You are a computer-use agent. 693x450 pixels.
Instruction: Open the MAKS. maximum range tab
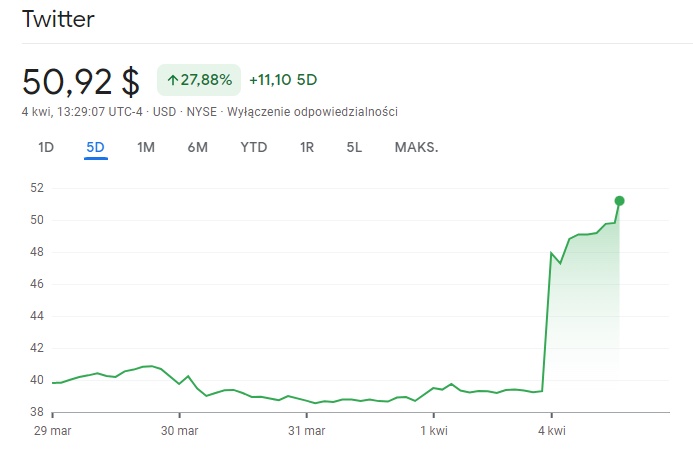click(416, 148)
